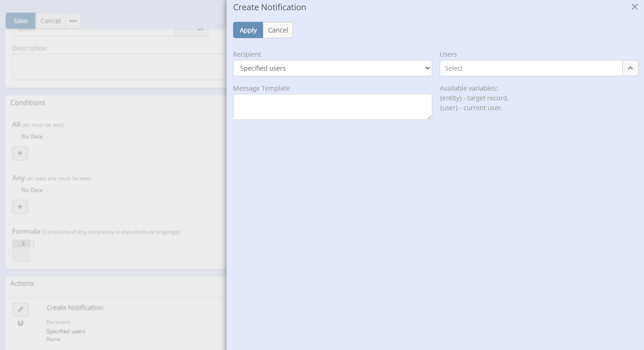Click the "Users" field label
Viewport: 644px width, 350px height.
pyautogui.click(x=449, y=54)
